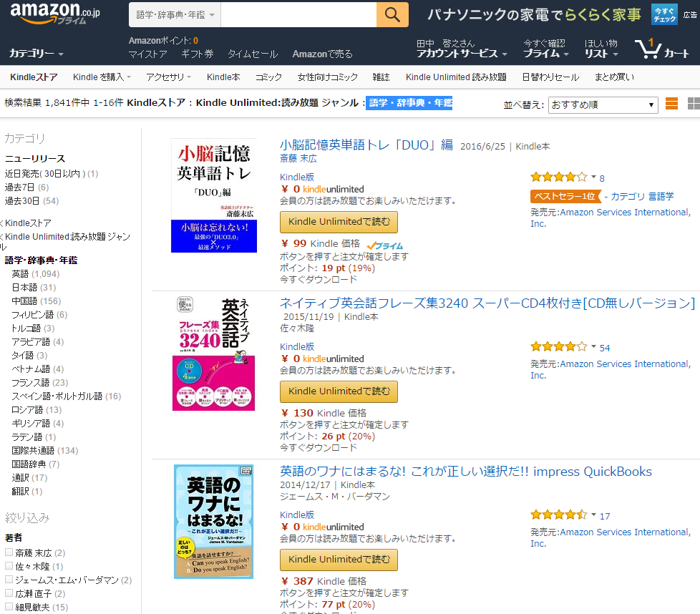This screenshot has width=700, height=614.
Task: Click star rating of 小脳記憶英単語トレ
Action: point(558,177)
